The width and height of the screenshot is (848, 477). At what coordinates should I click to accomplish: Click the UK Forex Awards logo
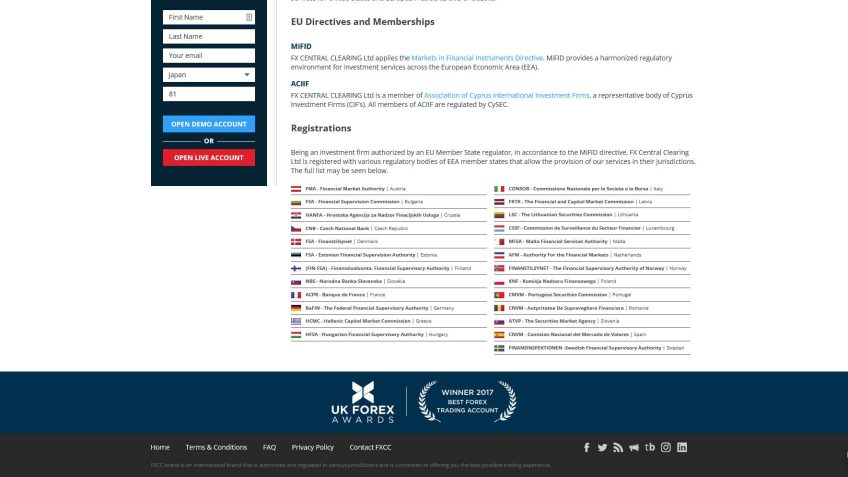coord(363,402)
